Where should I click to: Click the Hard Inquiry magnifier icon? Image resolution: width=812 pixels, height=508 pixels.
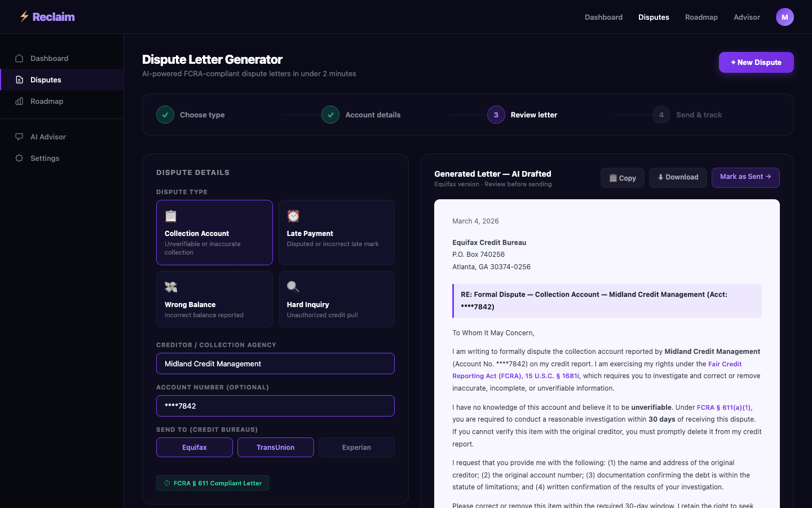click(293, 287)
